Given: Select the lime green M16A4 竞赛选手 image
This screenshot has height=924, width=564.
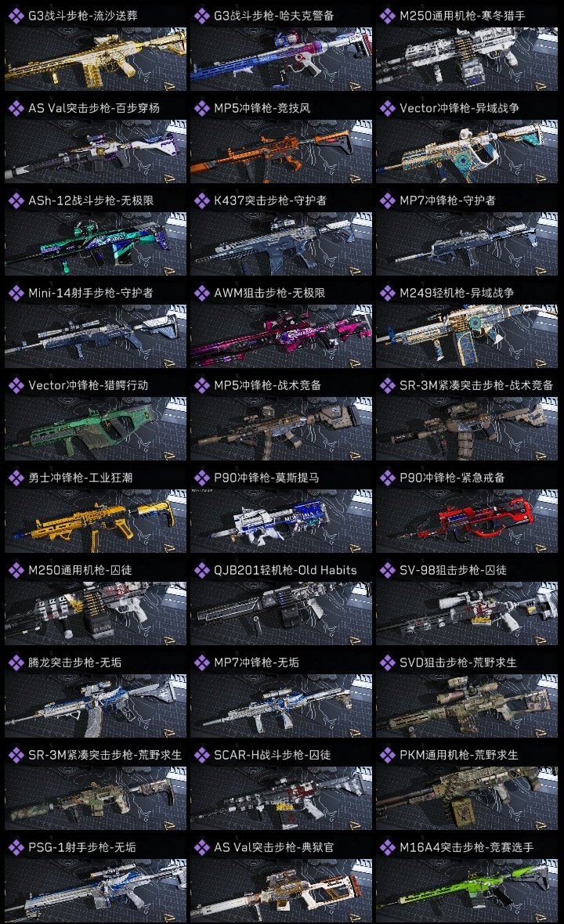Looking at the screenshot, I should (x=467, y=891).
